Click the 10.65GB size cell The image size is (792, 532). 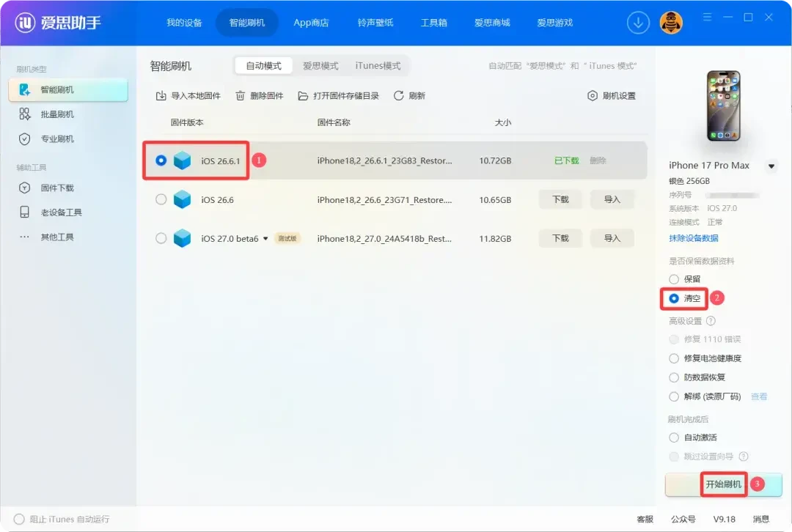tap(495, 200)
